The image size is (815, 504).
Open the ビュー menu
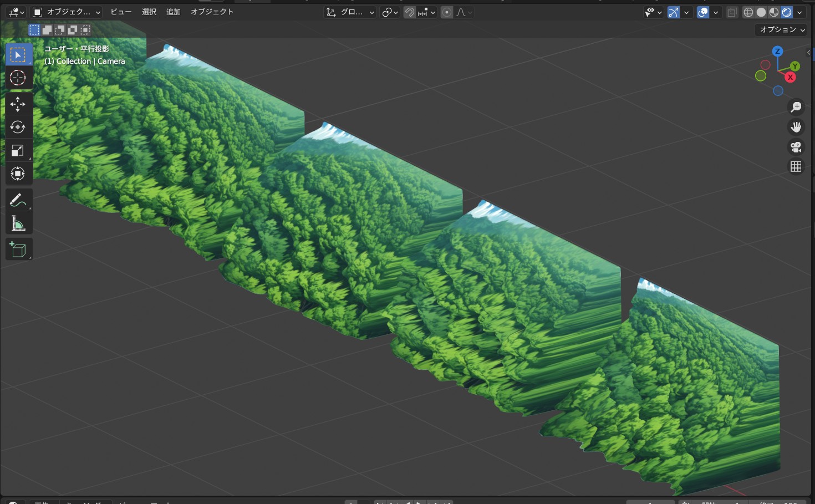point(121,12)
